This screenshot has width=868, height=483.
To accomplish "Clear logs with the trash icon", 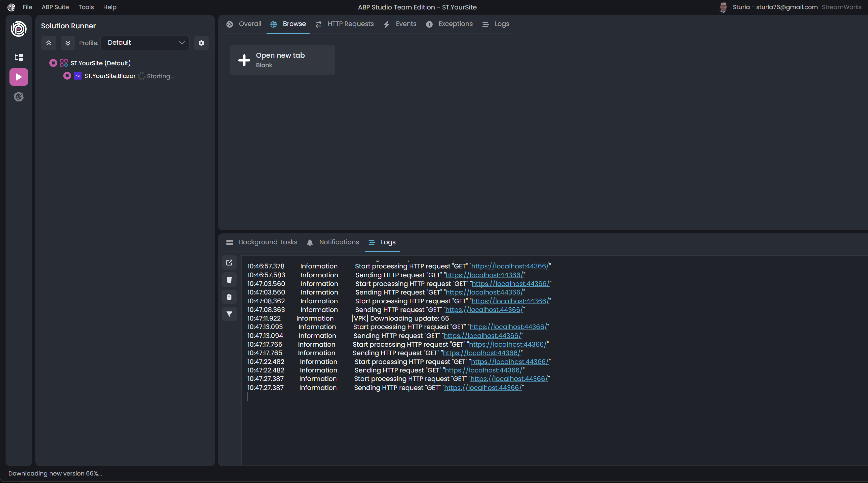I will 229,279.
